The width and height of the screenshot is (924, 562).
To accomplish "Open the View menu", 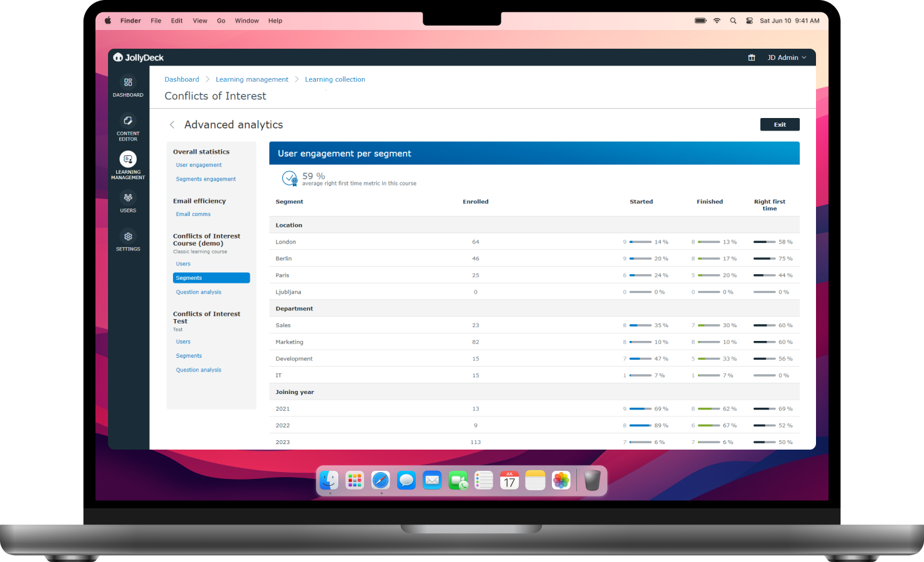I will point(200,21).
